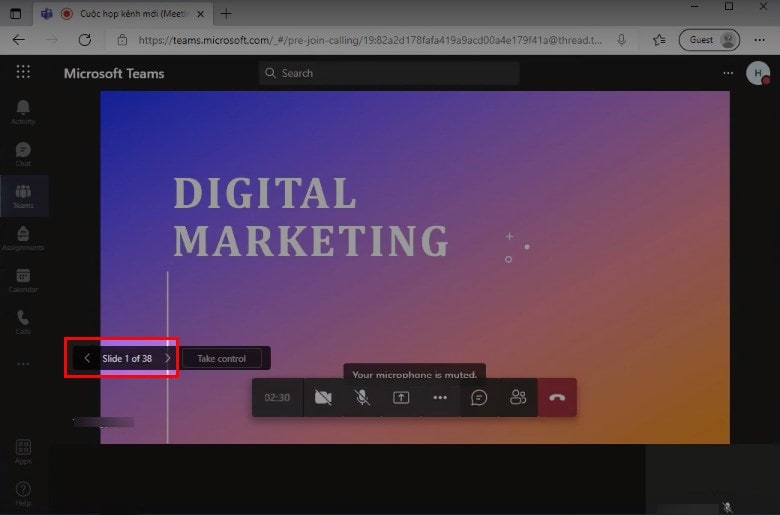This screenshot has height=515, width=780.
Task: Turn on the camera in meeting toolbar
Action: point(323,398)
